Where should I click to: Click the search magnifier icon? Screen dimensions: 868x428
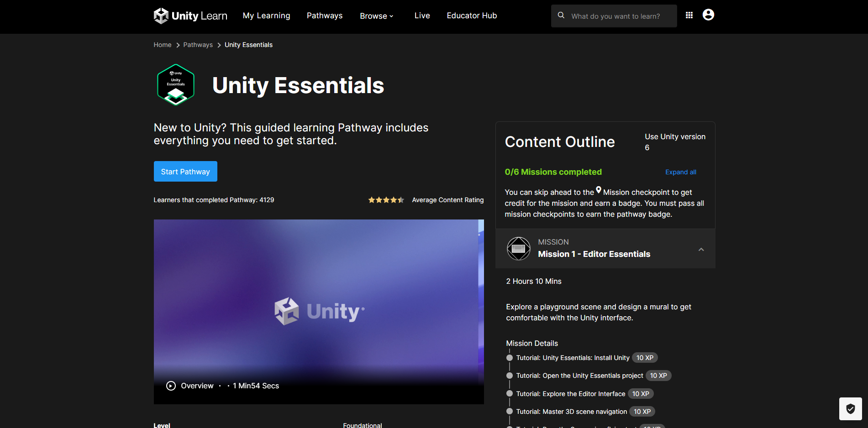pos(561,16)
